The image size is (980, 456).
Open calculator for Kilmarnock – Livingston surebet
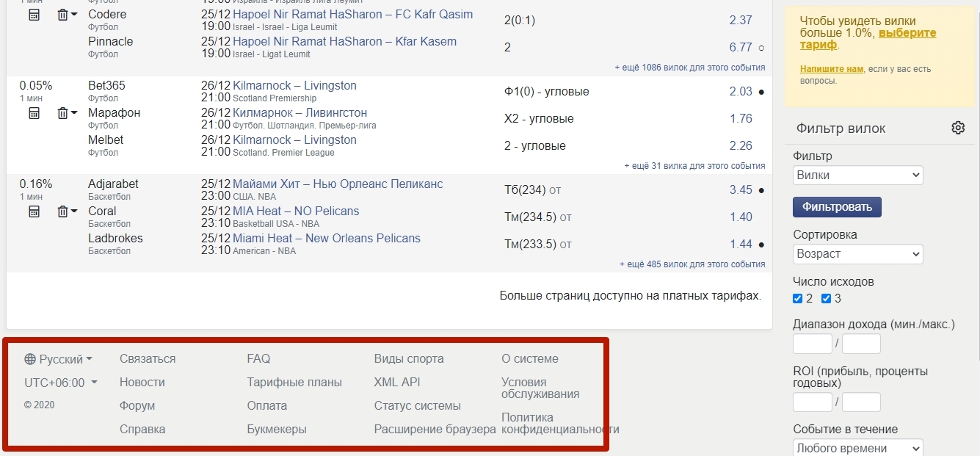34,113
